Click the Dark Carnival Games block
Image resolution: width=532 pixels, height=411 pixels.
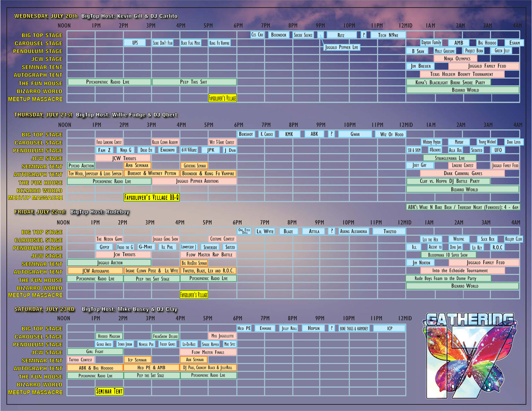coord(463,173)
